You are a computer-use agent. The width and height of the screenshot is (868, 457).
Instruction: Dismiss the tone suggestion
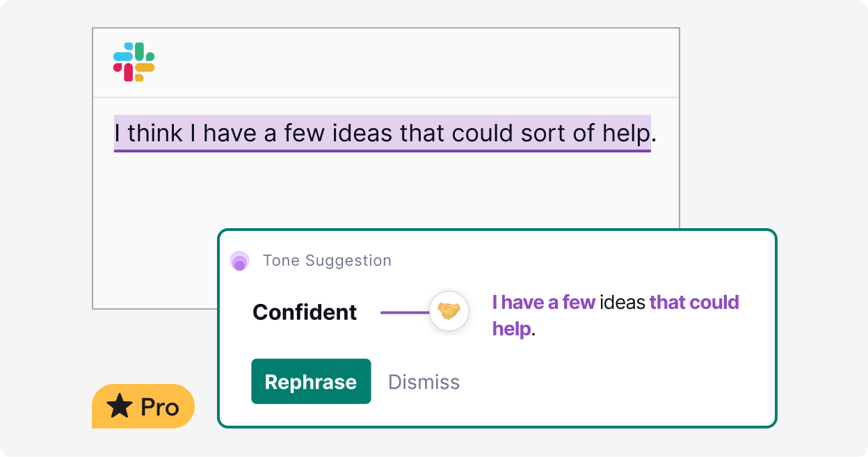coord(424,382)
